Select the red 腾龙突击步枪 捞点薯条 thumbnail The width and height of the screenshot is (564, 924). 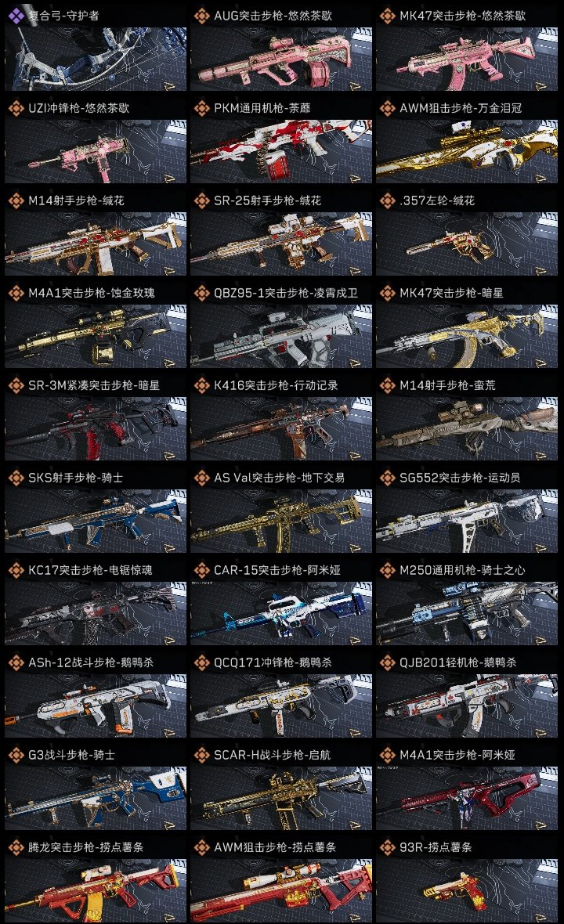point(96,890)
